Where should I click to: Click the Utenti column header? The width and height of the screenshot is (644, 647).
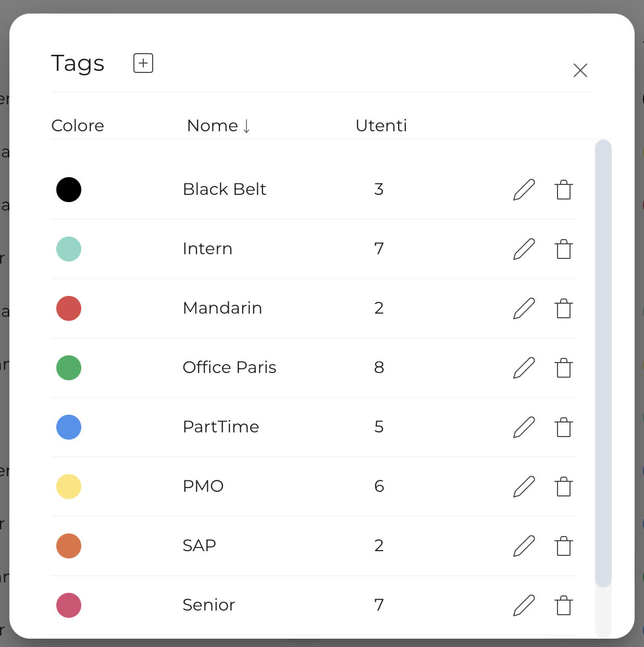tap(381, 126)
